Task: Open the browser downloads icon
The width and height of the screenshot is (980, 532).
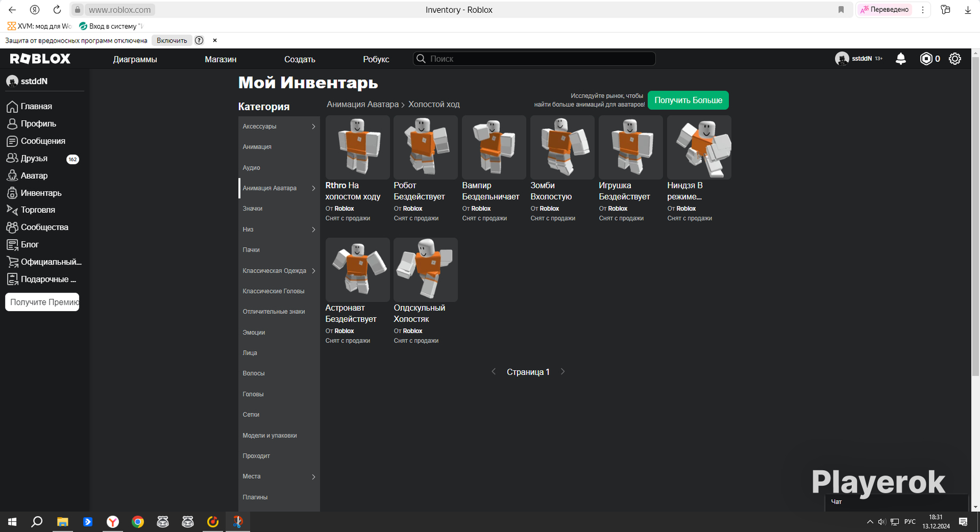Action: click(x=968, y=10)
